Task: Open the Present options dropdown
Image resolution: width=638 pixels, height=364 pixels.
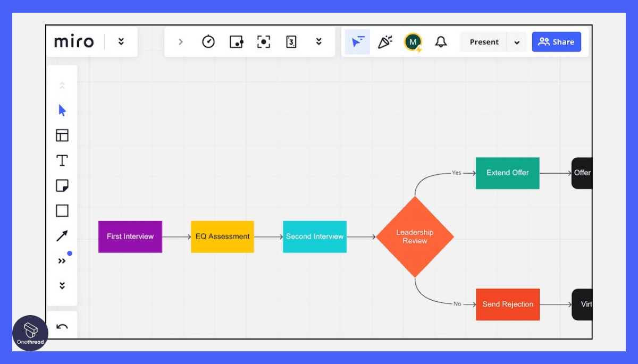Action: pyautogui.click(x=517, y=41)
